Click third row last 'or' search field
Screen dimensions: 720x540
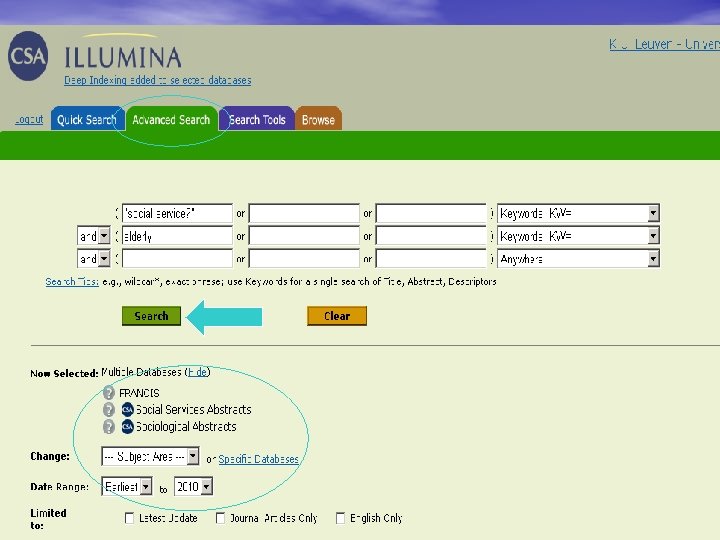tap(431, 259)
